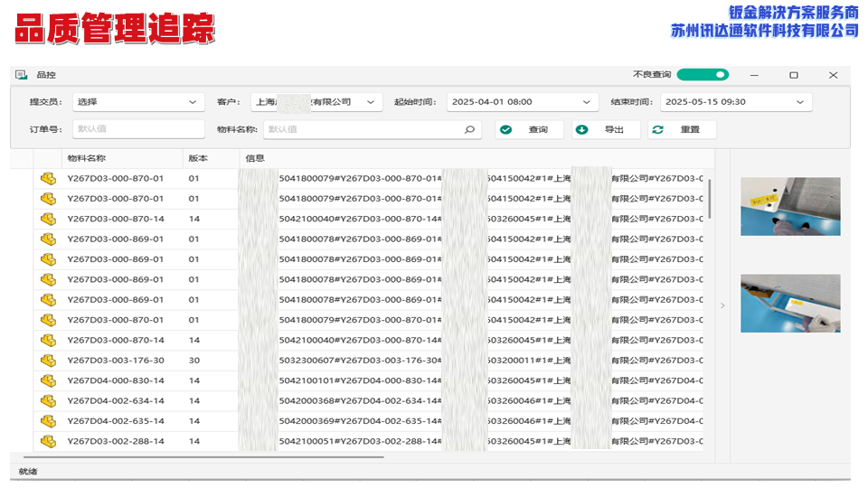868x488 pixels.
Task: Click the yellow part icon beside Y267D03-000-870-14
Action: coord(48,219)
